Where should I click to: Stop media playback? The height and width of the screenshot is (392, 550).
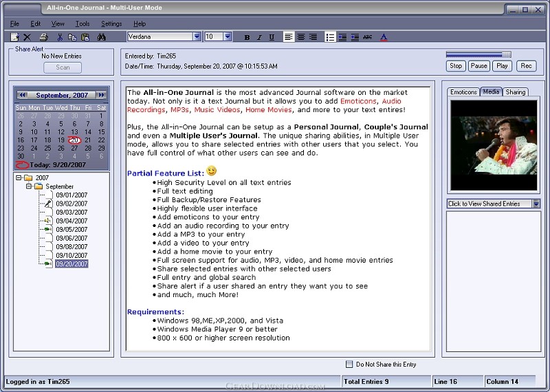[x=456, y=65]
